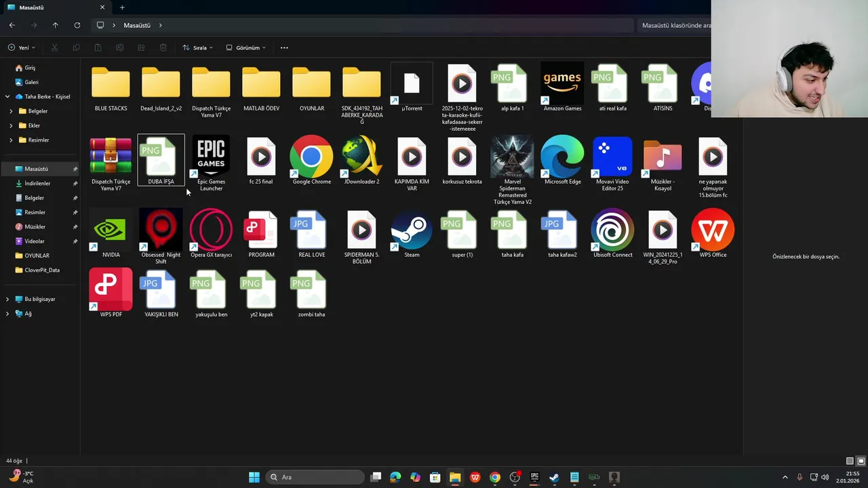Expand the Ağ network tree node
The image size is (868, 488).
[7, 314]
